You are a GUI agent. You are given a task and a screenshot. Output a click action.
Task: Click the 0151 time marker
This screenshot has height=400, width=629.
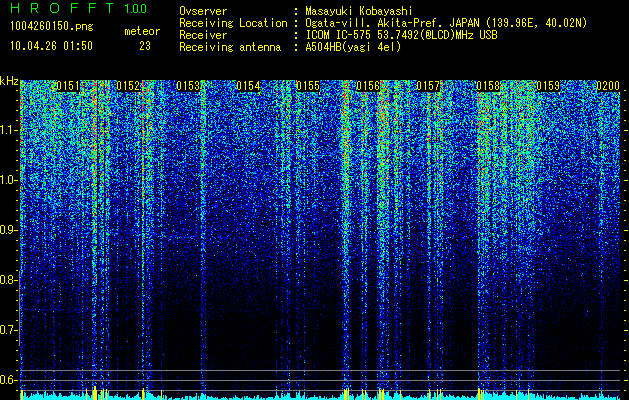click(x=68, y=86)
